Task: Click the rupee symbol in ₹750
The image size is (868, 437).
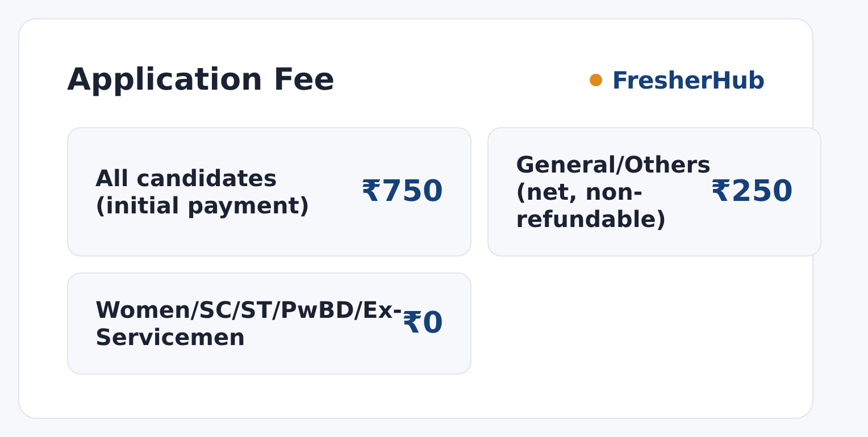Action: [371, 191]
